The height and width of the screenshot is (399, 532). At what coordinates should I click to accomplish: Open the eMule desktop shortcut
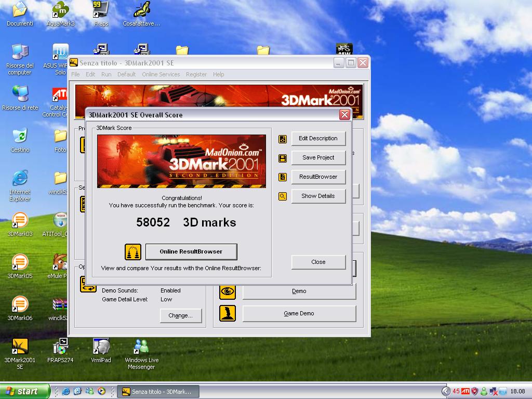pyautogui.click(x=58, y=267)
